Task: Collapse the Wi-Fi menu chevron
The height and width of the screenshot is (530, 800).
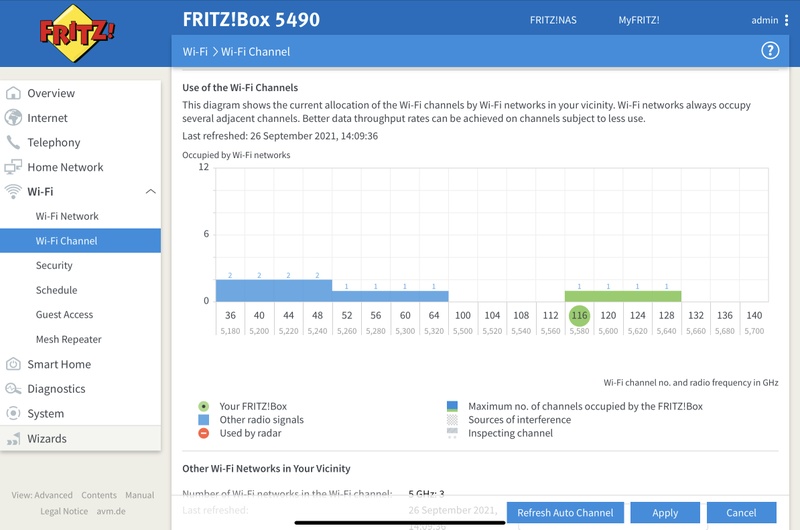Action: click(x=151, y=191)
